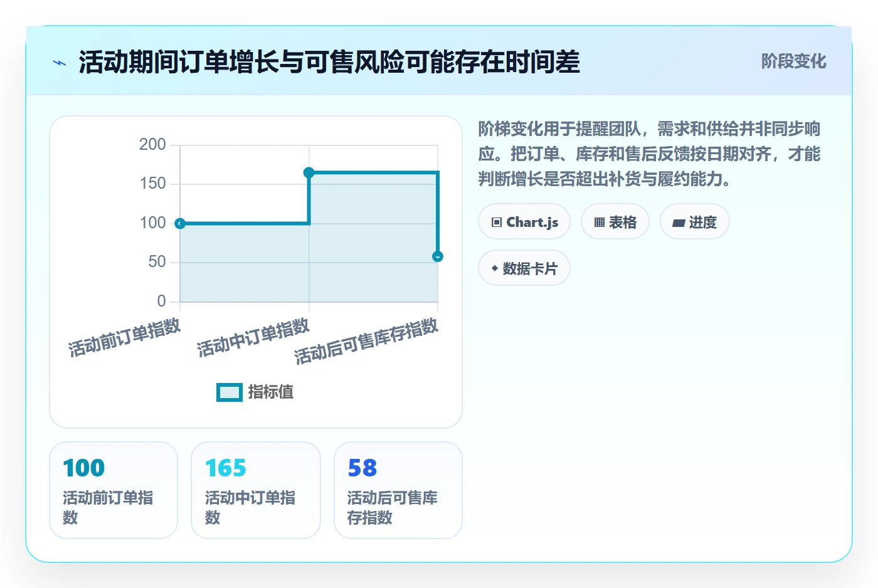Screen dimensions: 878x588
Task: Open the 100 活动前订单指数 data card
Action: coord(114,490)
